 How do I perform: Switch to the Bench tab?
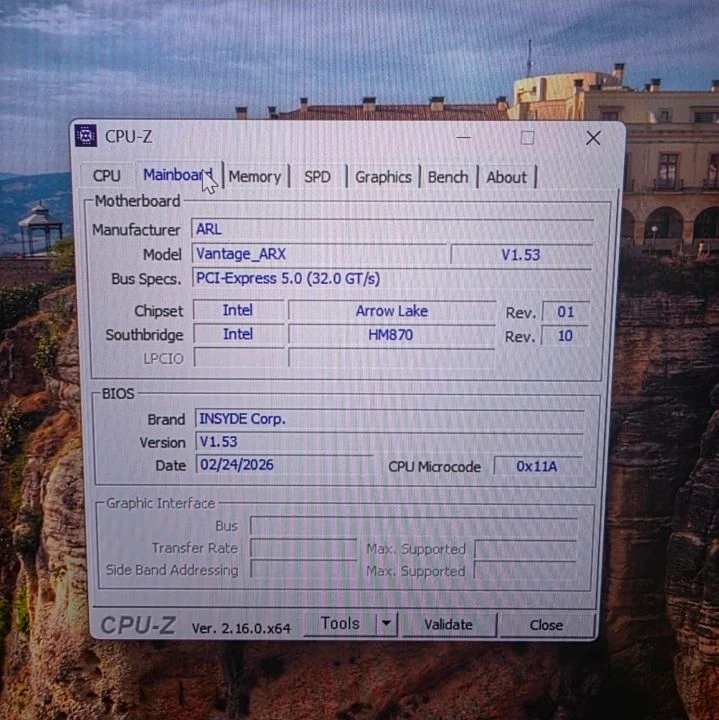pyautogui.click(x=448, y=177)
